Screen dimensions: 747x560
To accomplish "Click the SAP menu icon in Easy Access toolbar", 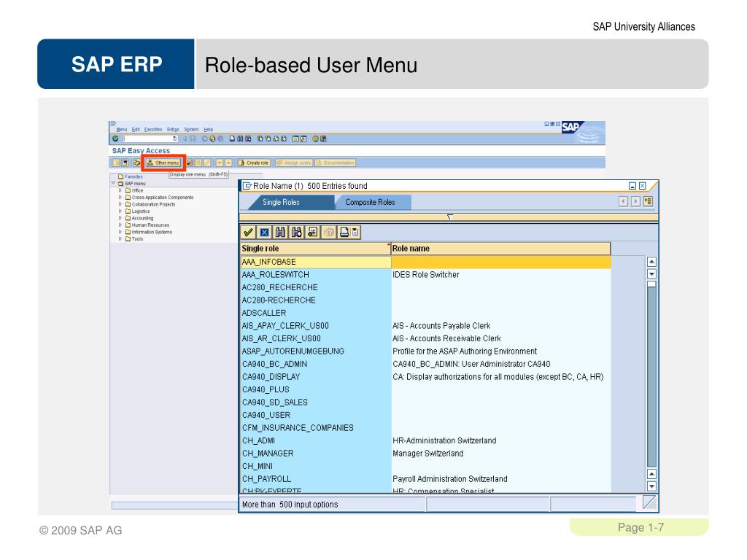I will click(x=125, y=163).
